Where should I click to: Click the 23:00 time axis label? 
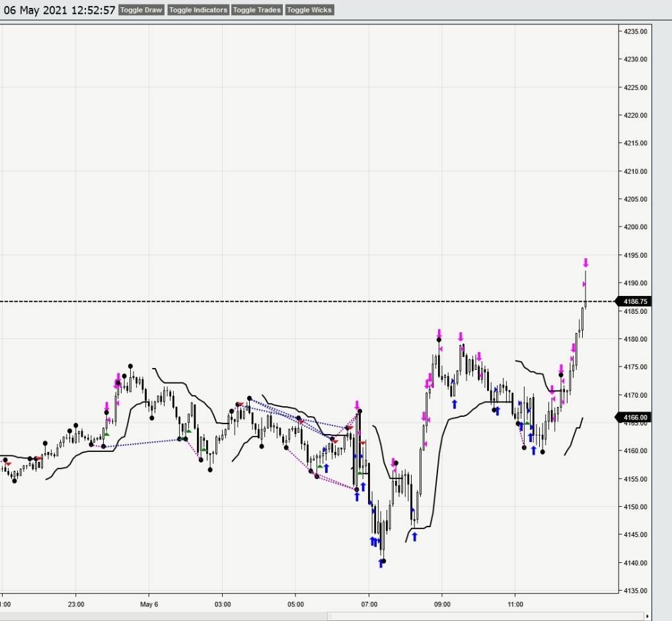(76, 604)
